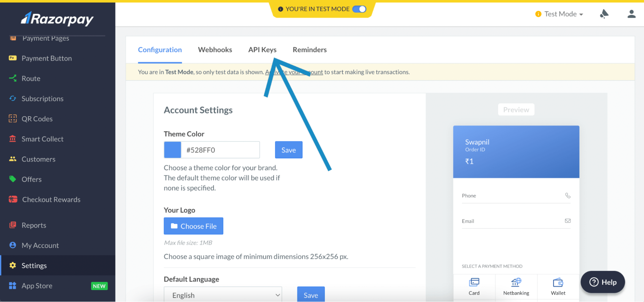The image size is (644, 302).
Task: Click the NEW badge beside App Store
Action: 99,286
